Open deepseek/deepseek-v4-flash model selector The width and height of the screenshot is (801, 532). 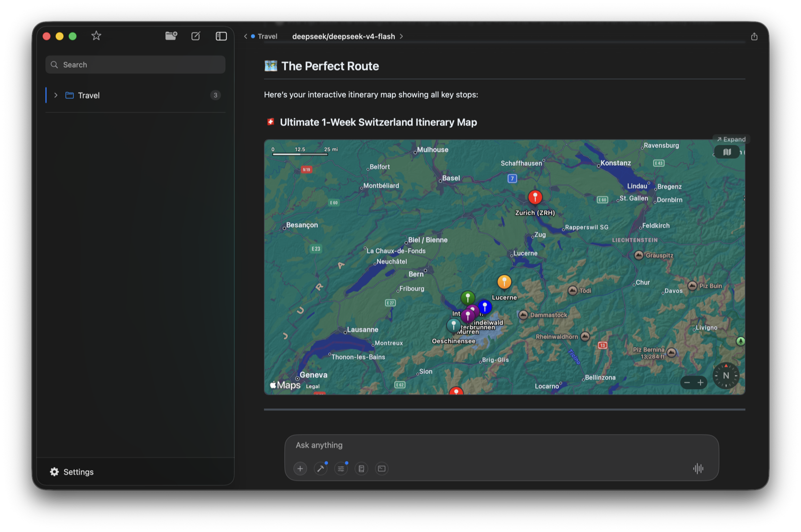[x=347, y=37]
